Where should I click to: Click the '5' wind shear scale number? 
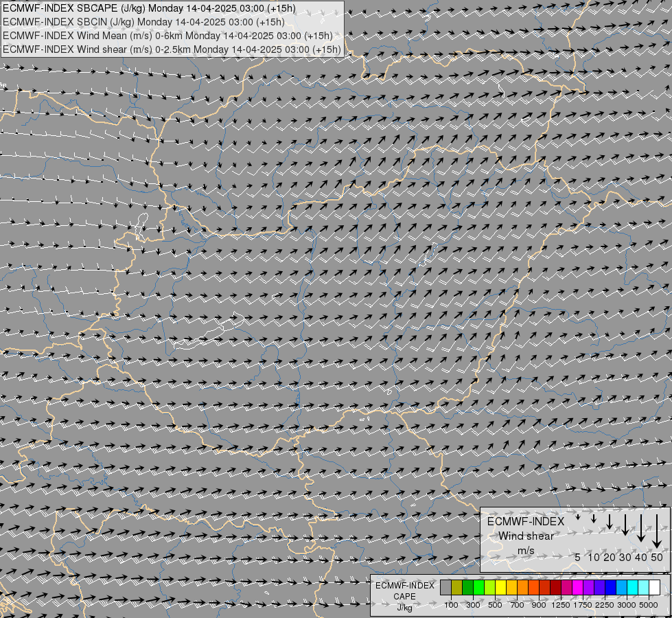click(578, 557)
